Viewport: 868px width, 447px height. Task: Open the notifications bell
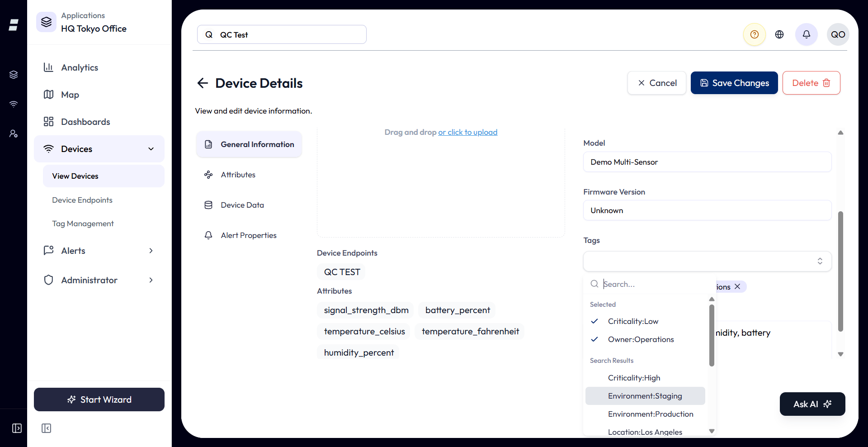pyautogui.click(x=806, y=34)
